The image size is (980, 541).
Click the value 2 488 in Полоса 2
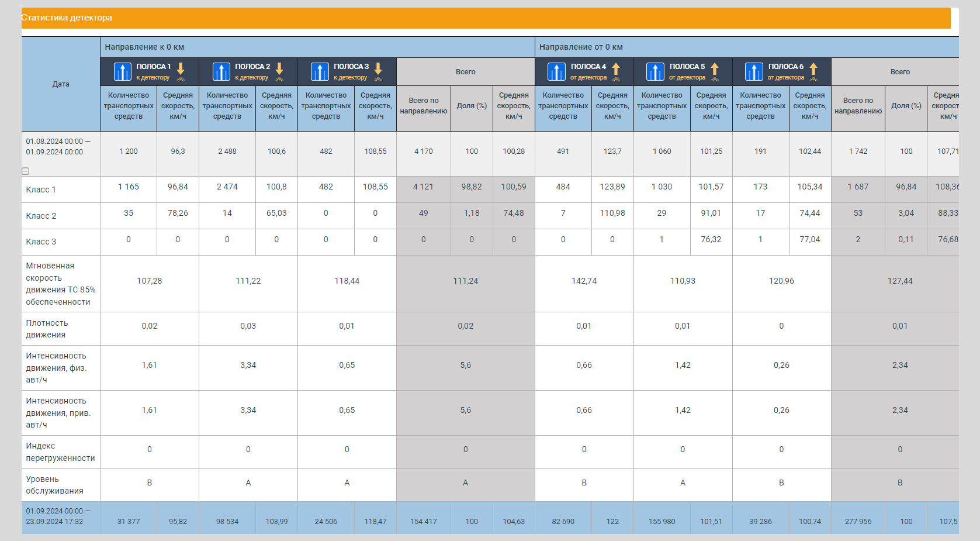(x=227, y=151)
